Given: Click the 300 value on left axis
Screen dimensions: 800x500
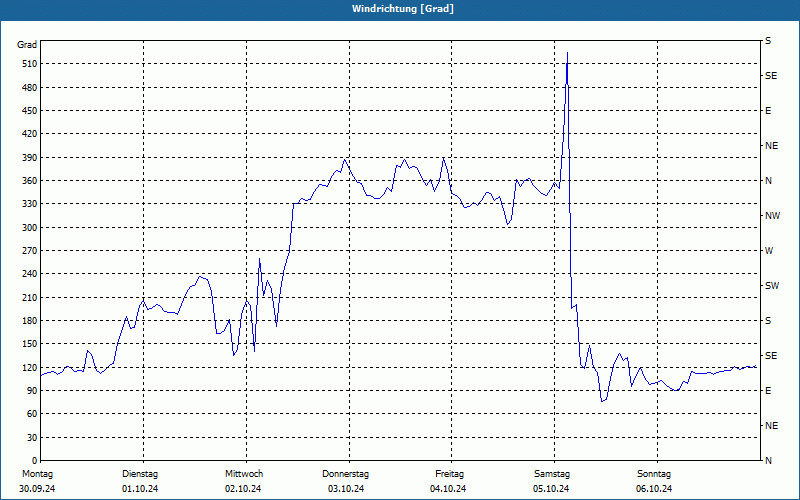Looking at the screenshot, I should 29,227.
